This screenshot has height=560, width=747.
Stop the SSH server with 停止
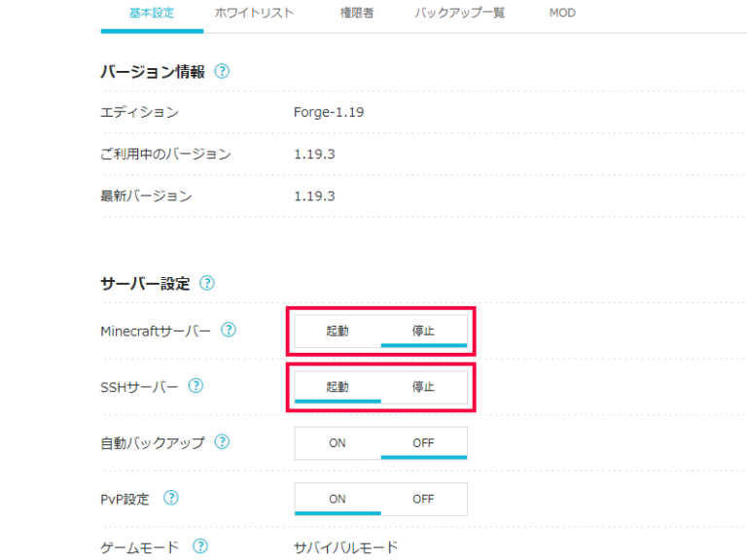[423, 387]
